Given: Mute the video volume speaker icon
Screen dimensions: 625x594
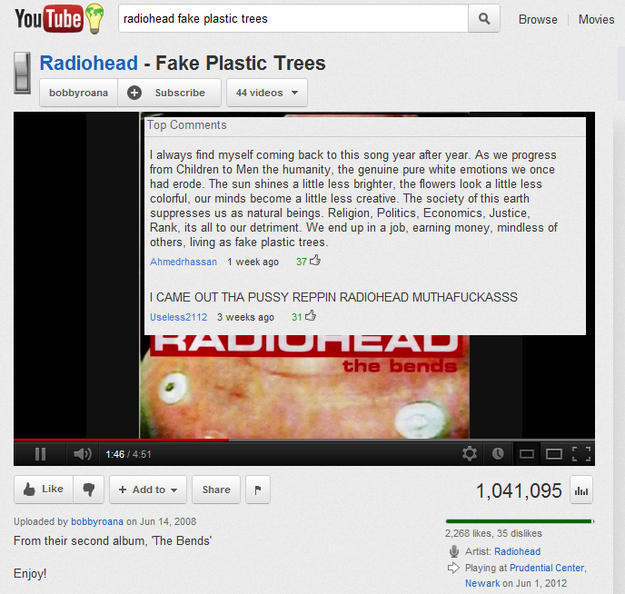Looking at the screenshot, I should pyautogui.click(x=83, y=454).
